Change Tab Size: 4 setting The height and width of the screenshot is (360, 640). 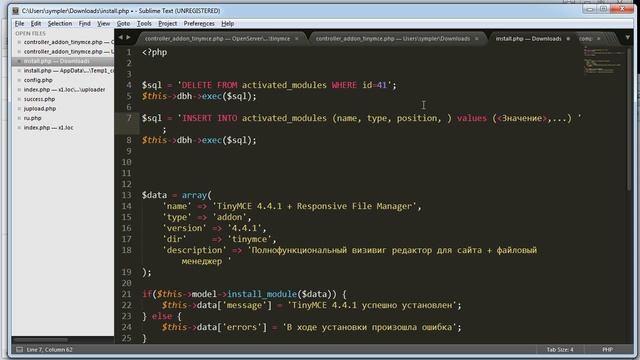pyautogui.click(x=560, y=349)
